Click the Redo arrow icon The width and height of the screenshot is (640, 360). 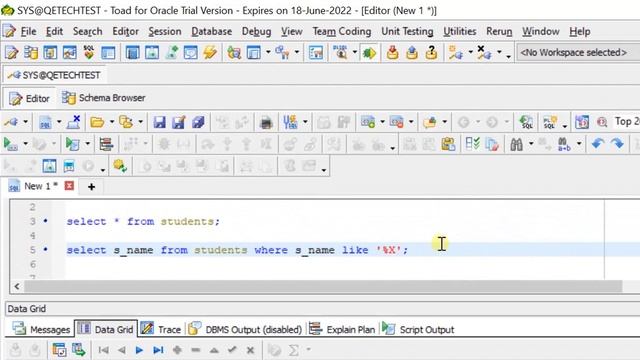(617, 144)
